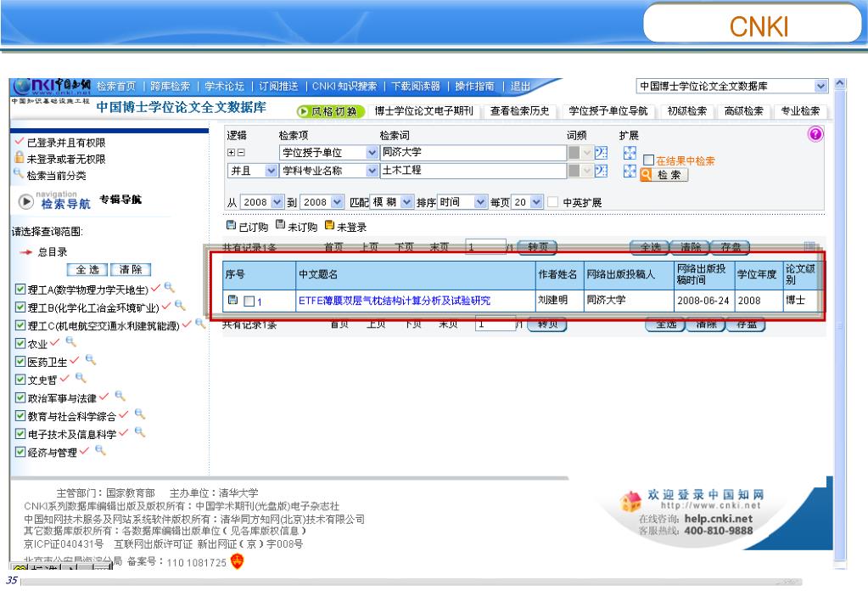
Task: Click the 检索 search button
Action: pyautogui.click(x=664, y=175)
